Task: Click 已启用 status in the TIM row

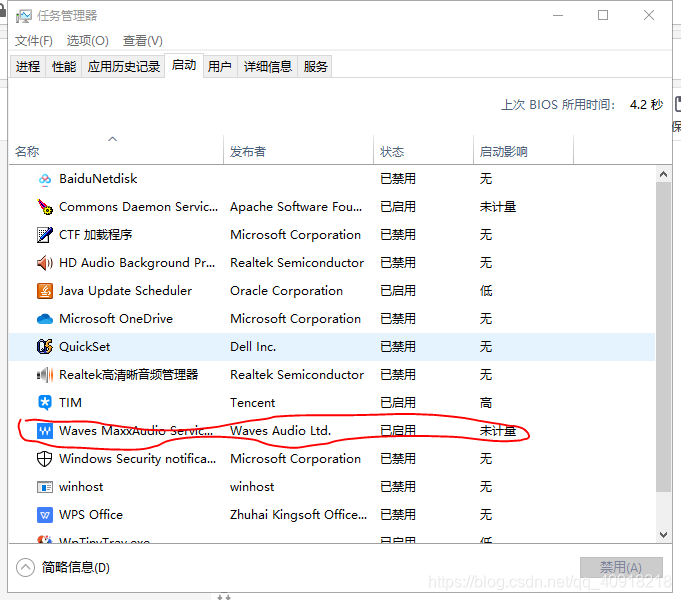Action: 398,403
